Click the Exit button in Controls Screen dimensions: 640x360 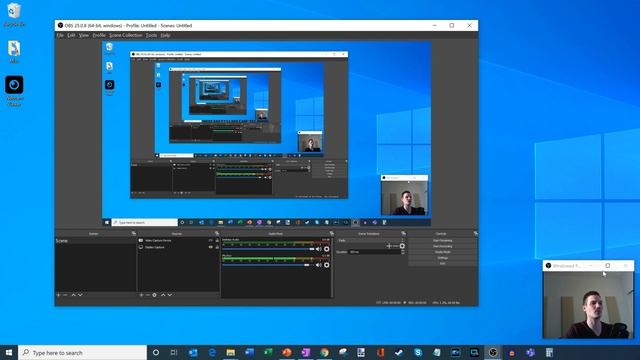[442, 263]
